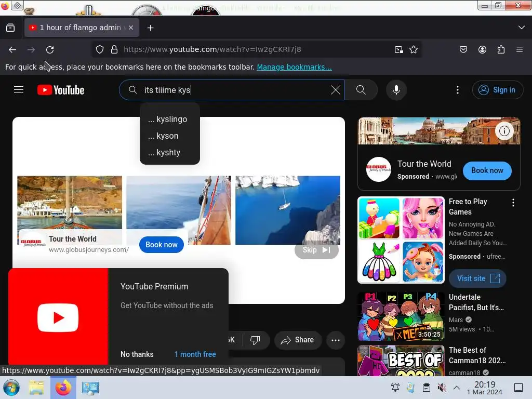Screen dimensions: 532x399
Task: Click Book now on sidebar ad
Action: 487,170
